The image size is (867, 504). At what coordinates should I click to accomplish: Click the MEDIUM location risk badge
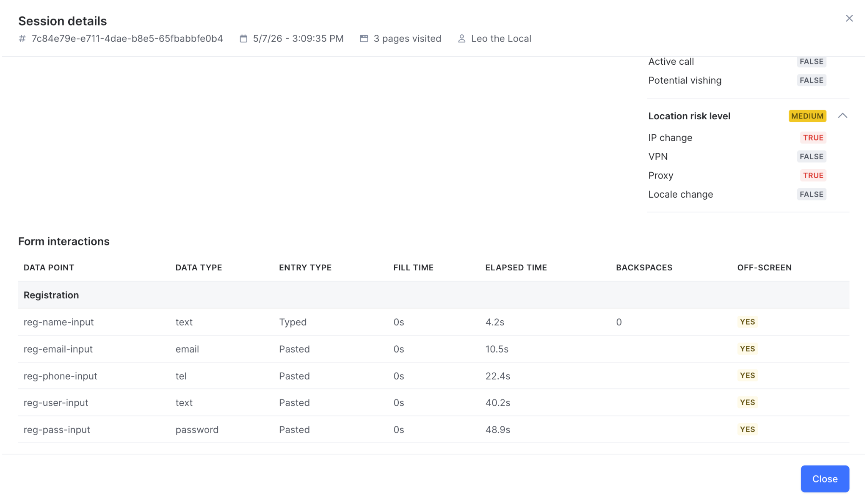coord(807,116)
